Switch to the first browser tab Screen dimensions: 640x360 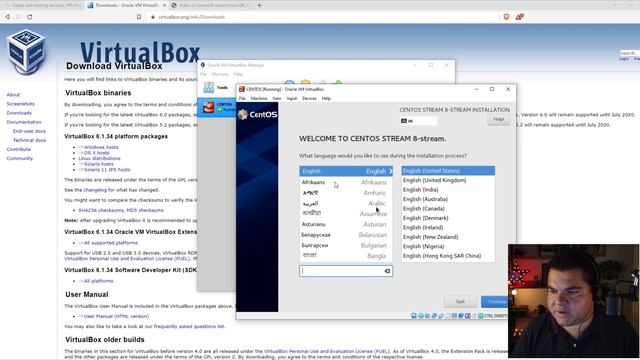[43, 5]
